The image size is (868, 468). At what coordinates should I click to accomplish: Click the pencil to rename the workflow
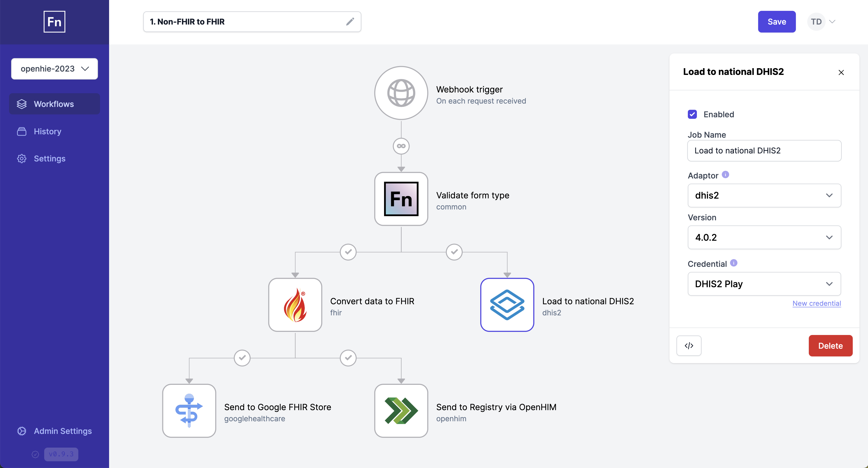[351, 21]
